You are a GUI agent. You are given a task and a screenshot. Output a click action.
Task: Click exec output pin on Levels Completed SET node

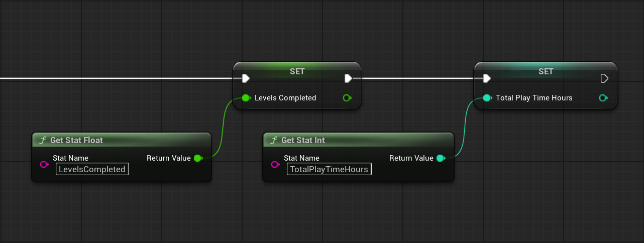click(x=348, y=78)
